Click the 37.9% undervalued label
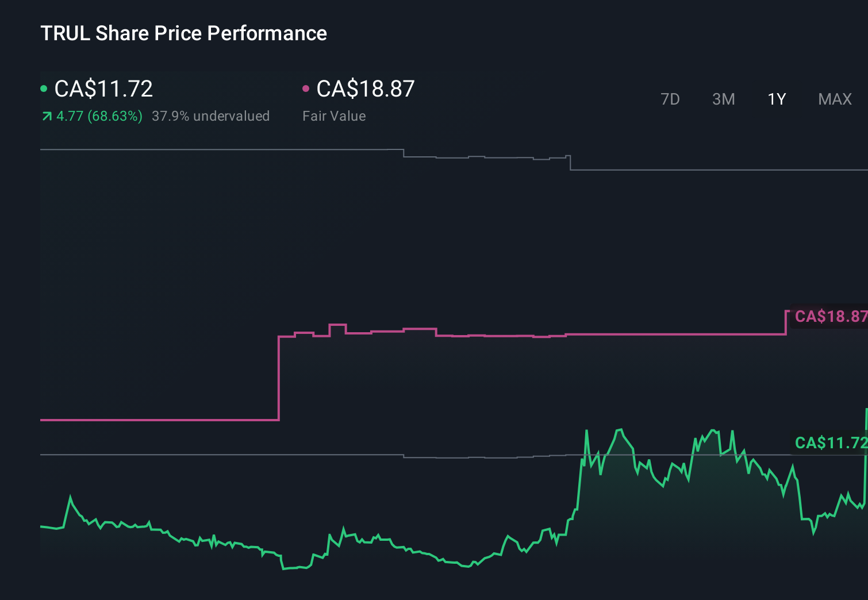Image resolution: width=868 pixels, height=600 pixels. coord(210,116)
